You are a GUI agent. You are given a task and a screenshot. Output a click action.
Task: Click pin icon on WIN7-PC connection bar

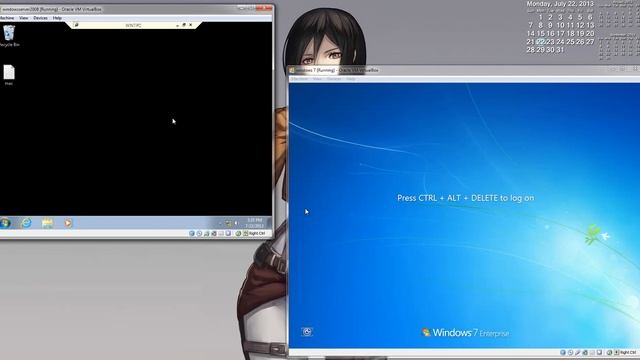coord(76,25)
